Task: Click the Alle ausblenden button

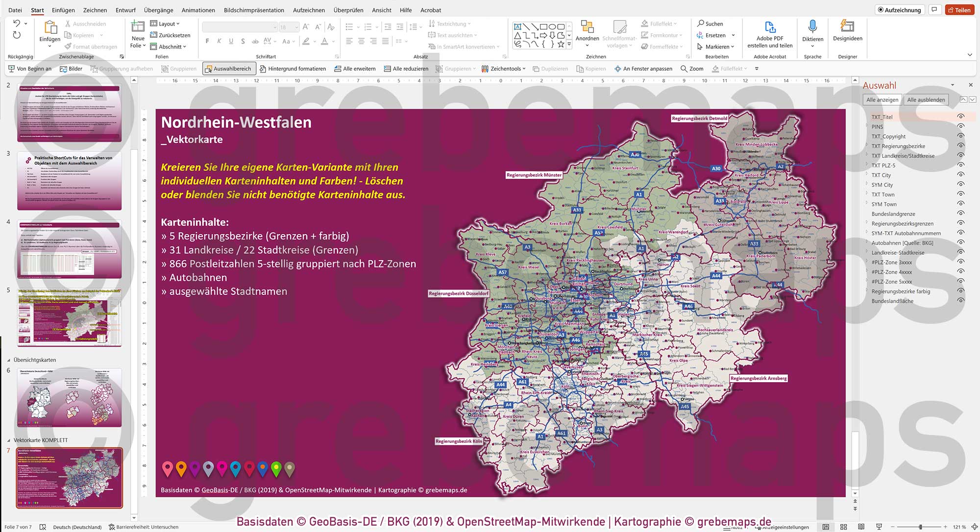Action: click(x=926, y=99)
